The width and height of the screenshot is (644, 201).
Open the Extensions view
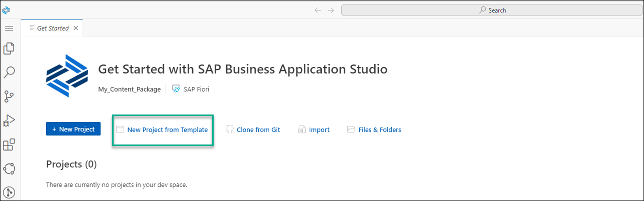click(x=9, y=144)
